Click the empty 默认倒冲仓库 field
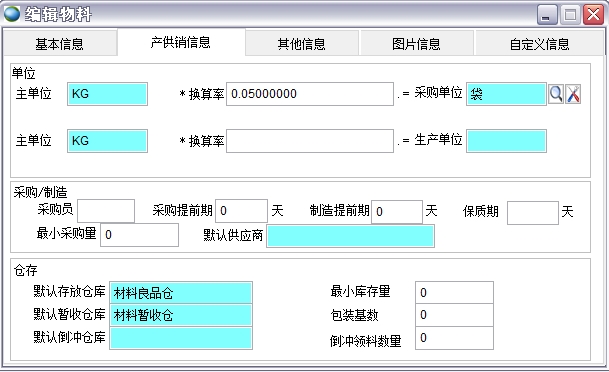The height and width of the screenshot is (372, 609). (x=181, y=338)
